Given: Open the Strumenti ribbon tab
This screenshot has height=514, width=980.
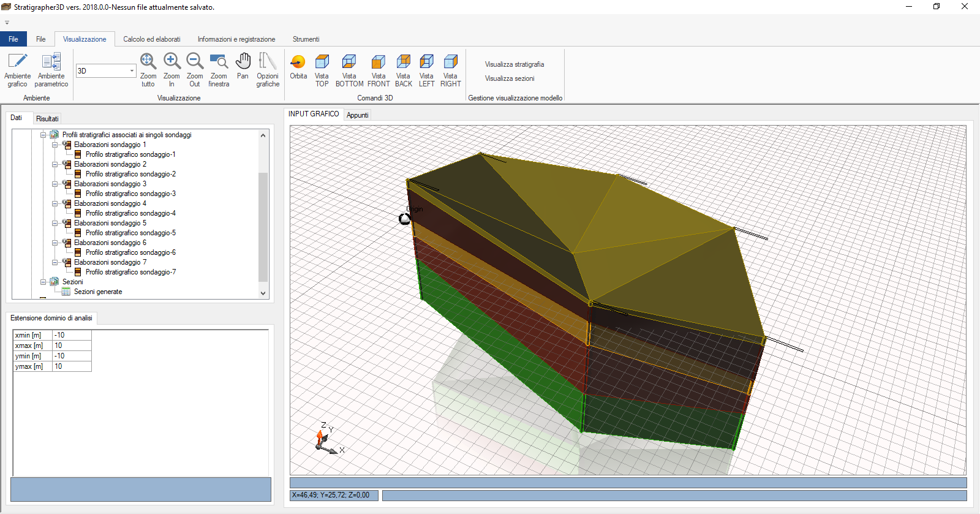Looking at the screenshot, I should [306, 39].
